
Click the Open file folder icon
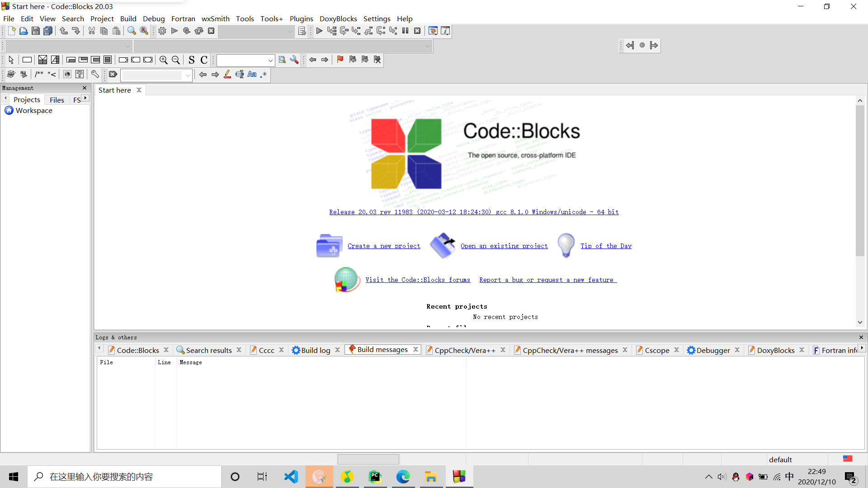click(x=24, y=31)
